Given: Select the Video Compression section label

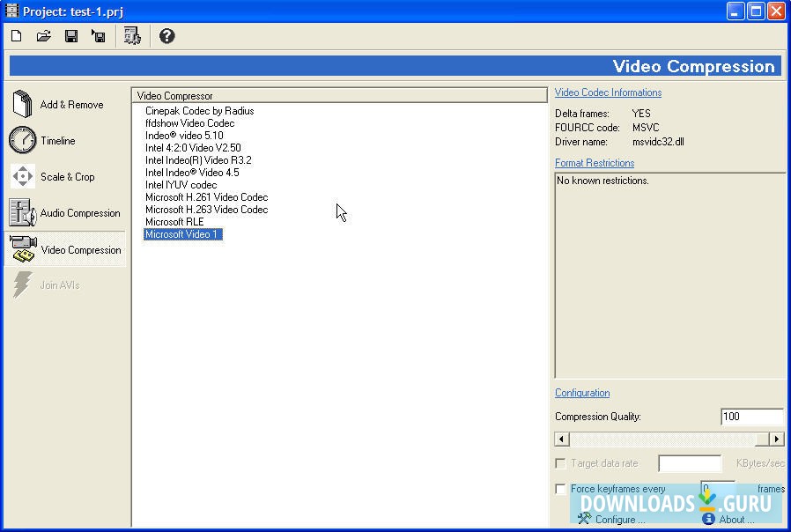Looking at the screenshot, I should click(81, 250).
